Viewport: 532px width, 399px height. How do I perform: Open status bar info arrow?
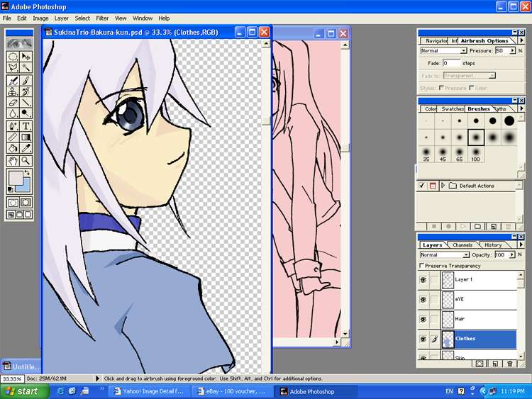tap(97, 378)
